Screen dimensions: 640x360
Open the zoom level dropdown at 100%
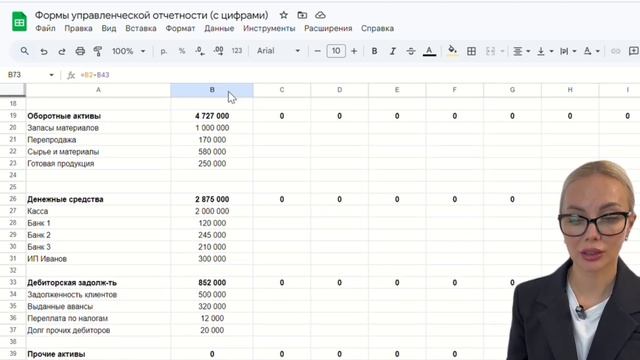pos(129,51)
